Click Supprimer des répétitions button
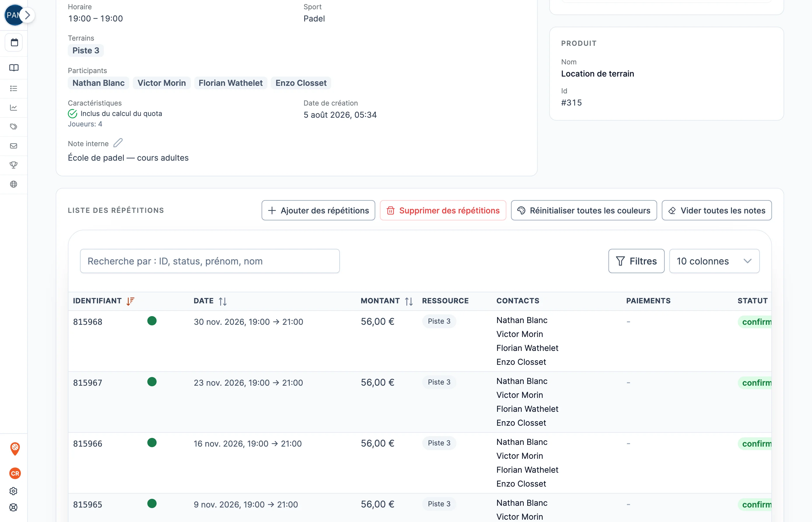This screenshot has height=522, width=812. [443, 211]
